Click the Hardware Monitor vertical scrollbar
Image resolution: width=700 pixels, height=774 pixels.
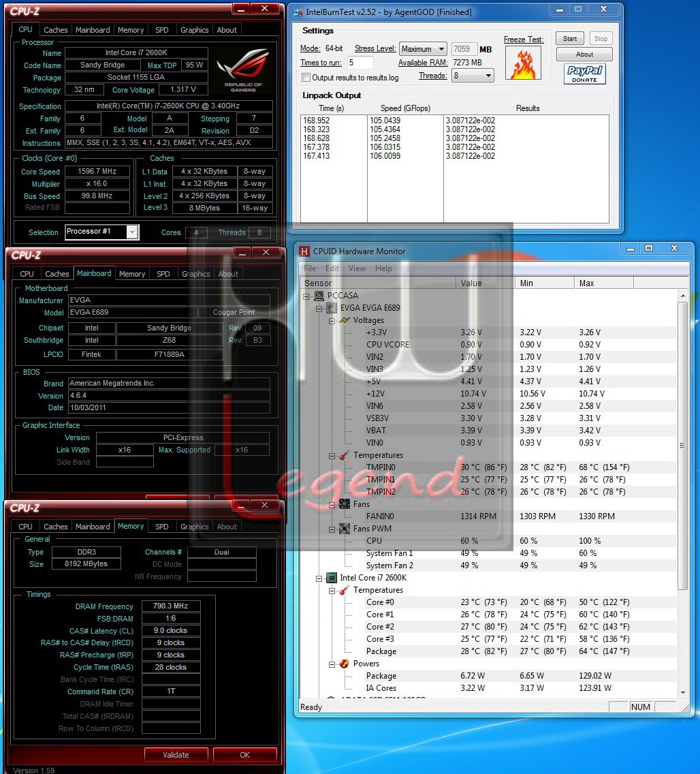click(683, 445)
